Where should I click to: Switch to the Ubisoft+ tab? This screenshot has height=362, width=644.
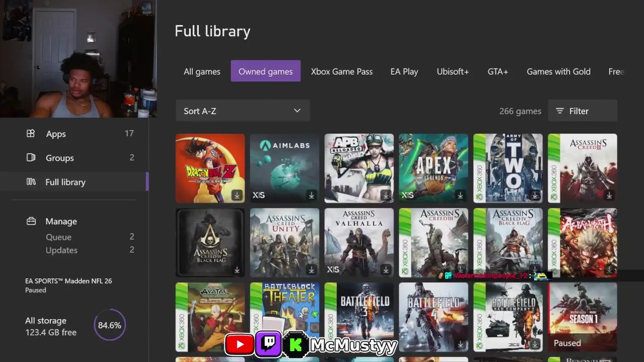pos(453,71)
